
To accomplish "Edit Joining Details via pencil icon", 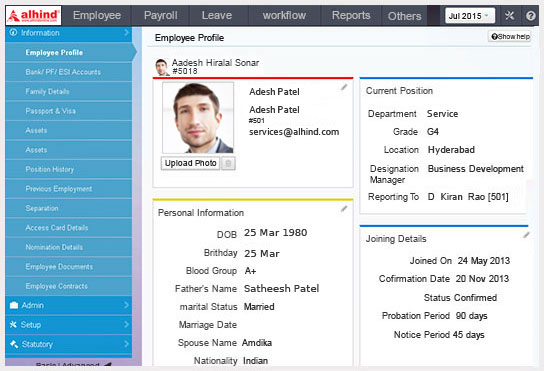I will click(x=526, y=235).
